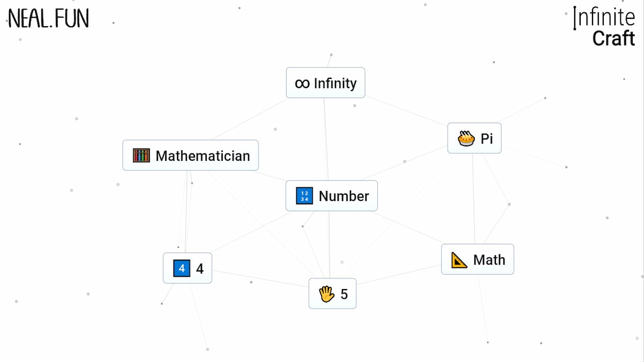Click the dot on line below Math
This screenshot has height=362, width=644.
click(487, 342)
